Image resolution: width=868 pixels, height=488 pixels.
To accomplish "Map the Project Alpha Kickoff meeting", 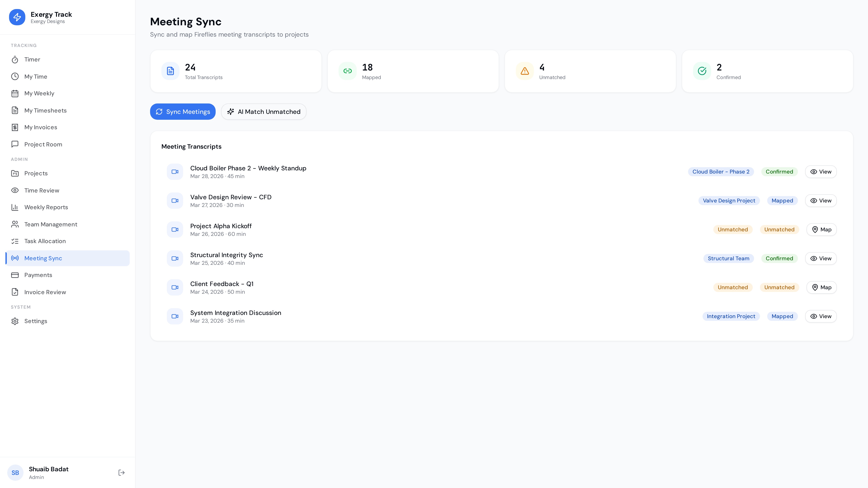I will (x=821, y=229).
